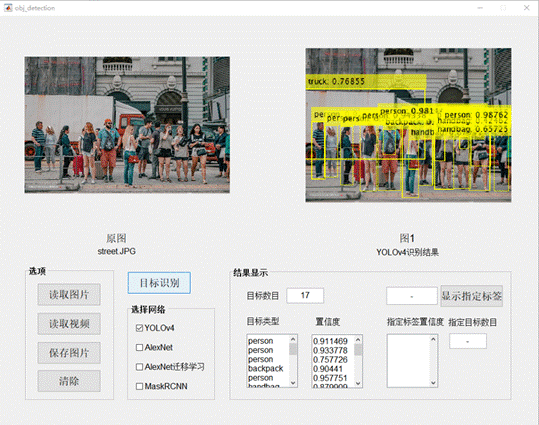
Task: Uncheck the YOLOv4 network checkbox
Action: [x=139, y=328]
